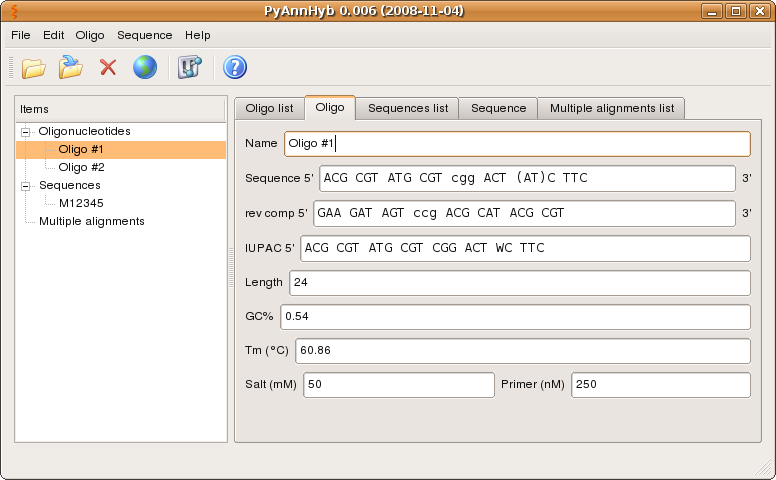Select M12345 sequence in the tree

pos(81,203)
